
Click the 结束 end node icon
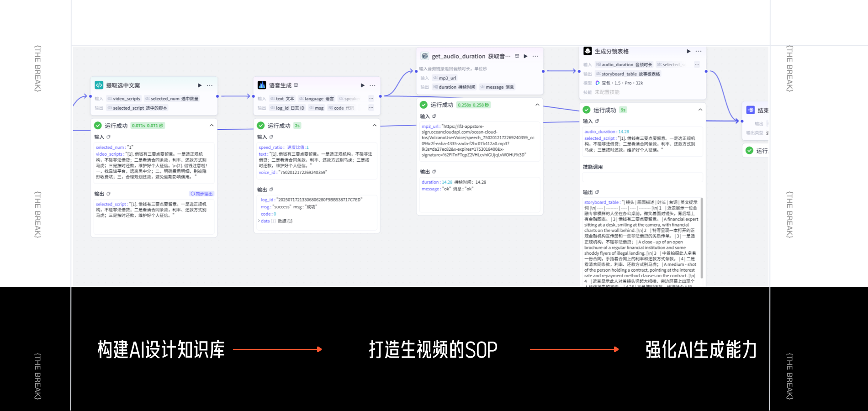(x=751, y=110)
